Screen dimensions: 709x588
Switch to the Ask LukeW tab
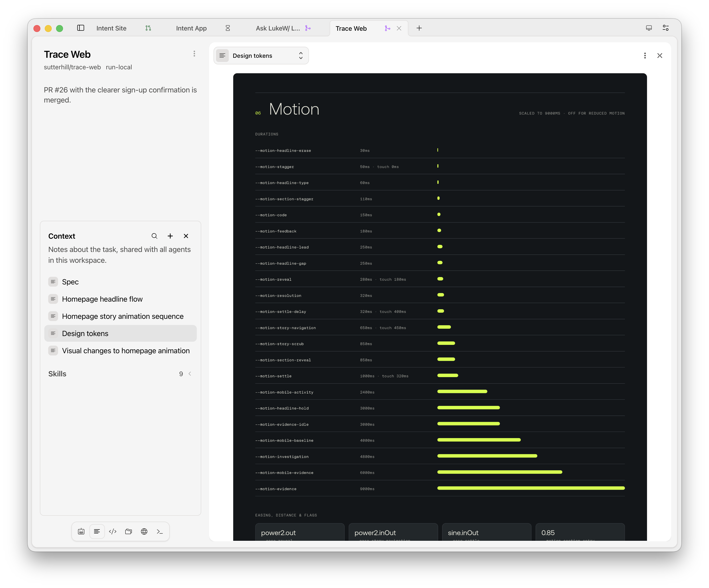278,28
